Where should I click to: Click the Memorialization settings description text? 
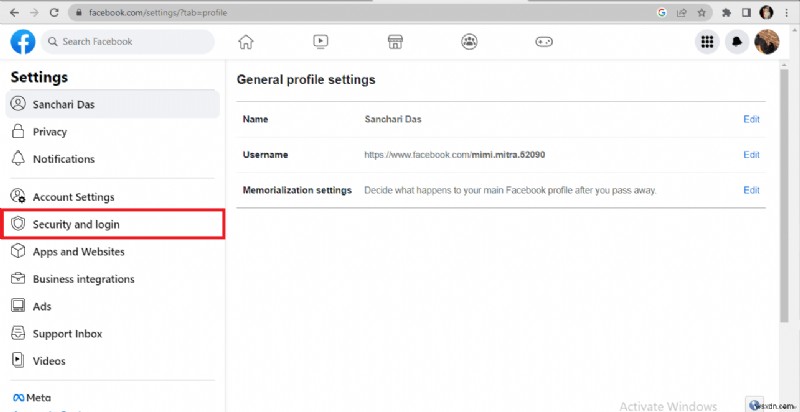tap(510, 190)
